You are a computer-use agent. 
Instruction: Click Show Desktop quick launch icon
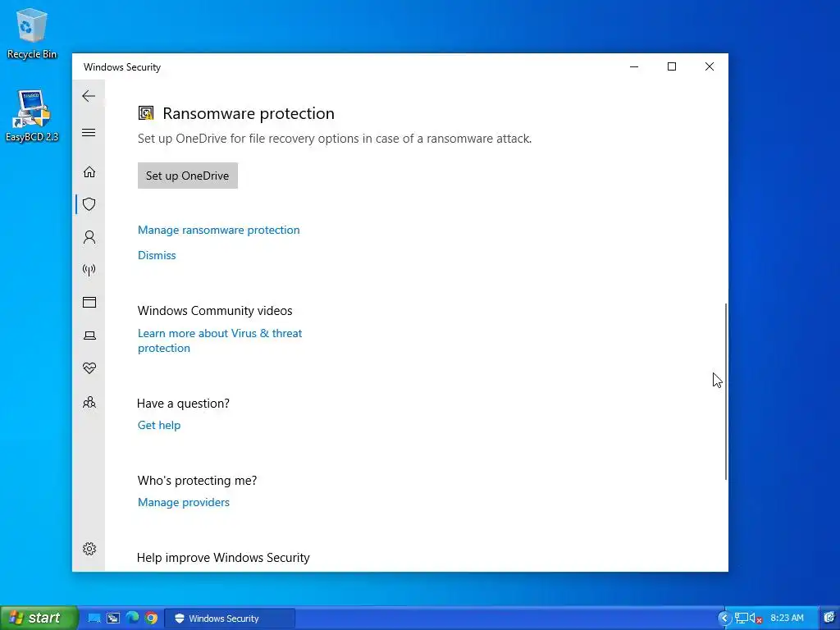(94, 619)
